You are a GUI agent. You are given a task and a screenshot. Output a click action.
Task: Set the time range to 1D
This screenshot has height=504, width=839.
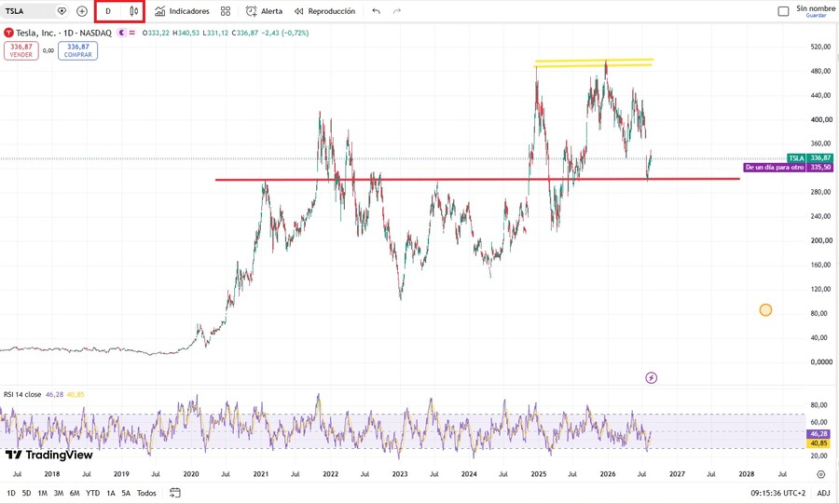[11, 493]
